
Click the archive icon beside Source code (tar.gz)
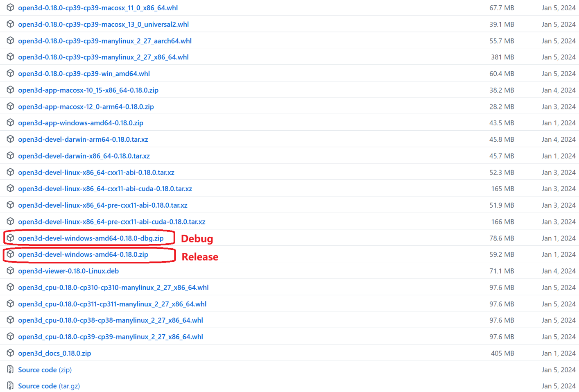click(10, 385)
